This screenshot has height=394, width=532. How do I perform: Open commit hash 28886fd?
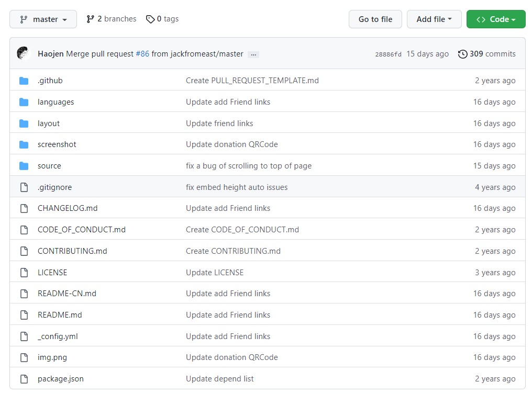(x=388, y=54)
